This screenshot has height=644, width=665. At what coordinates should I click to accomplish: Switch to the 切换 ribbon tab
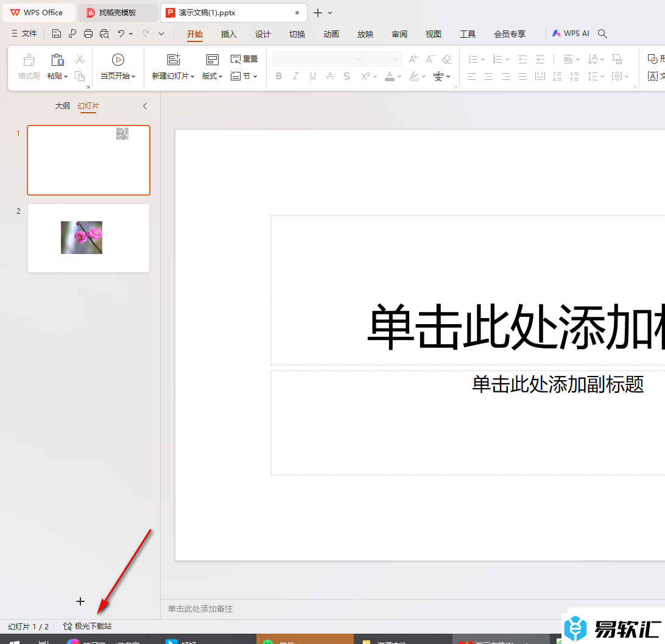click(x=297, y=34)
